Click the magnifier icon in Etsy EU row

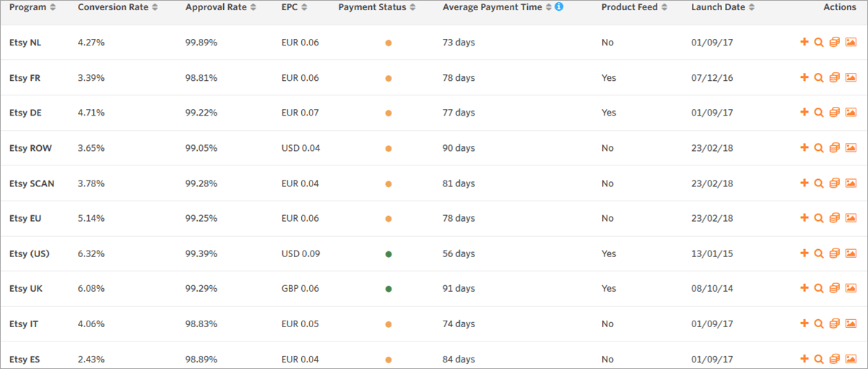pyautogui.click(x=819, y=218)
